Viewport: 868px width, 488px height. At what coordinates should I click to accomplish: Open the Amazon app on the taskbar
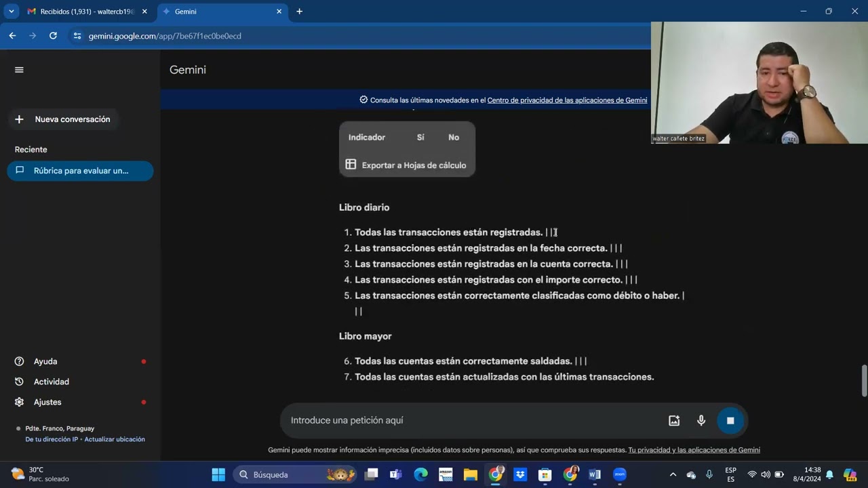(446, 474)
